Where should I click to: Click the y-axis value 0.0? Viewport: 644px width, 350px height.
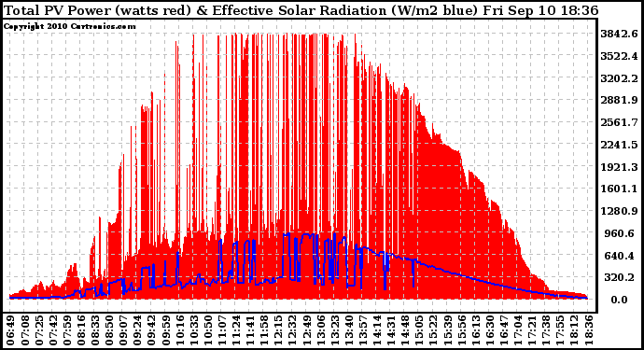pyautogui.click(x=620, y=300)
